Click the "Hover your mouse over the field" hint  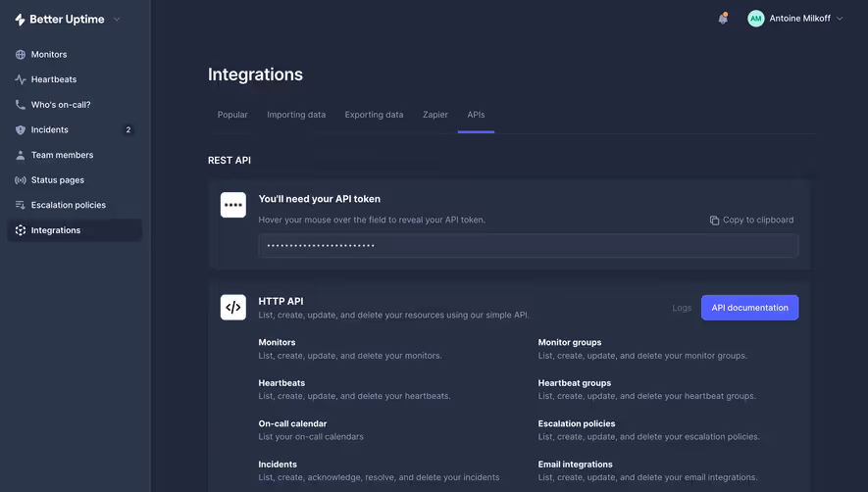(x=372, y=220)
